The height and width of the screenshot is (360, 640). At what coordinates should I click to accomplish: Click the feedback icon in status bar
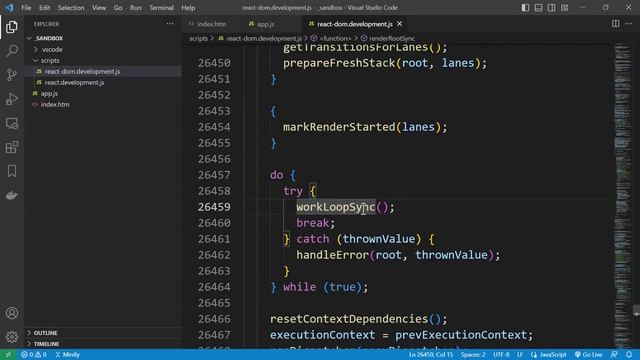pos(614,355)
